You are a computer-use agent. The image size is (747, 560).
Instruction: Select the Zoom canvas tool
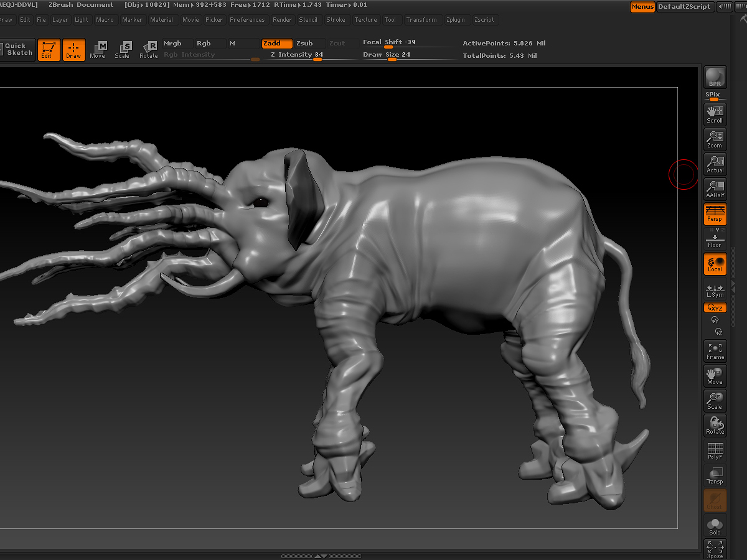pyautogui.click(x=715, y=139)
